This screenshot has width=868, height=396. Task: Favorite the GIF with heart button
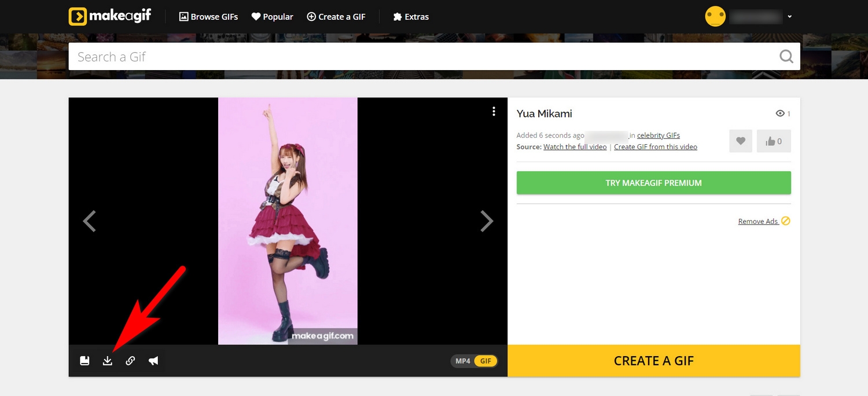click(741, 141)
